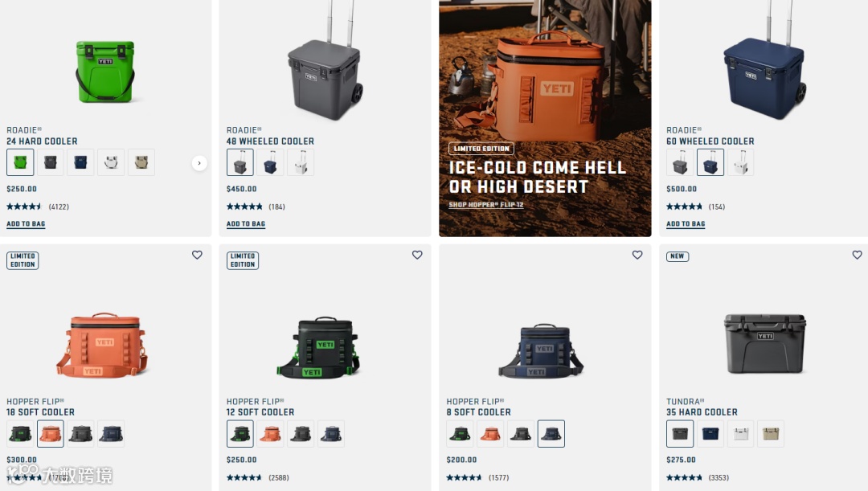View Tundra 35 Hard Cooler product image
868x491 pixels.
click(x=765, y=343)
